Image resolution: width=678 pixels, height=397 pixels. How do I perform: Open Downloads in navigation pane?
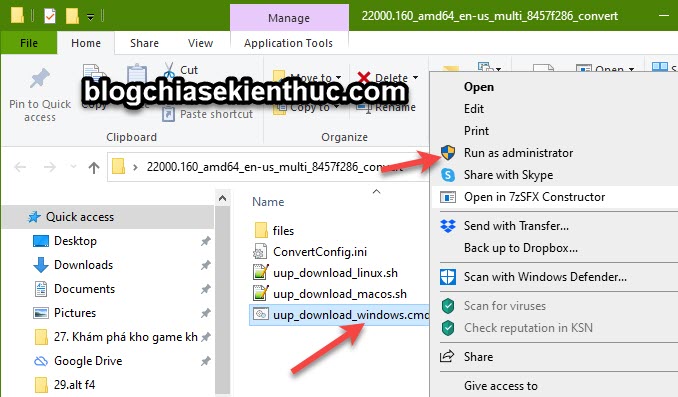coord(83,265)
